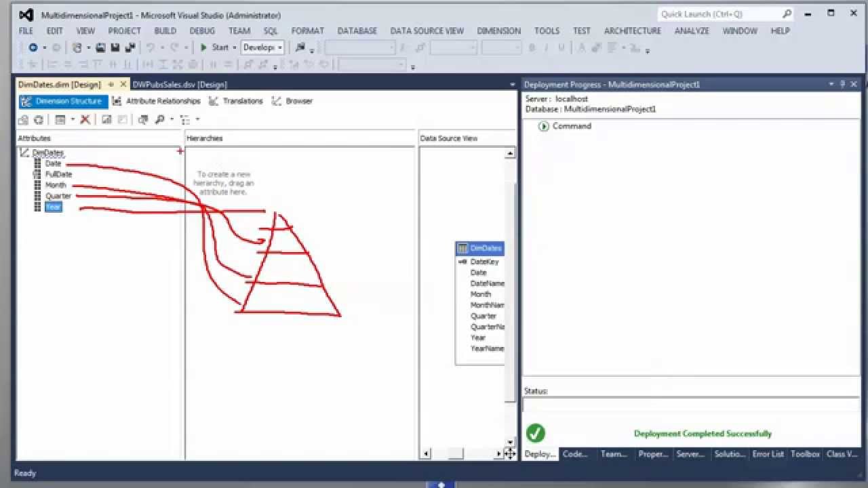Click horizontal scrollbar left arrow in Data Source View
The height and width of the screenshot is (488, 868).
point(426,454)
